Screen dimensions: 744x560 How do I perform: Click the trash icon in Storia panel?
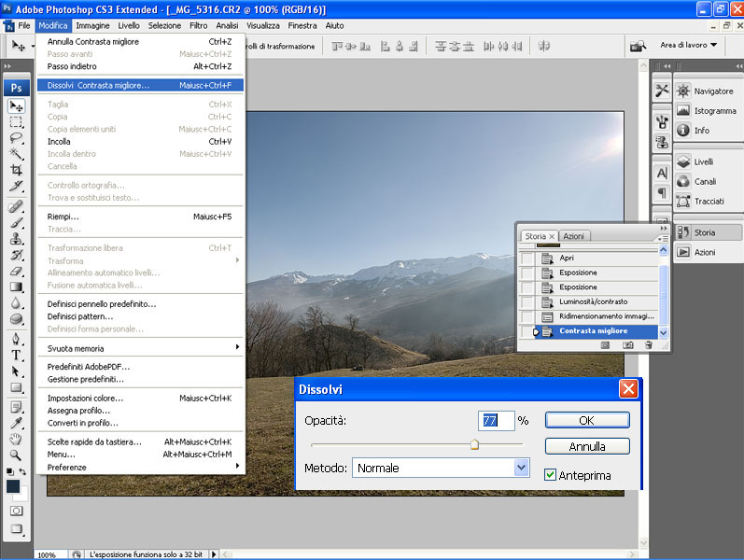[x=648, y=344]
